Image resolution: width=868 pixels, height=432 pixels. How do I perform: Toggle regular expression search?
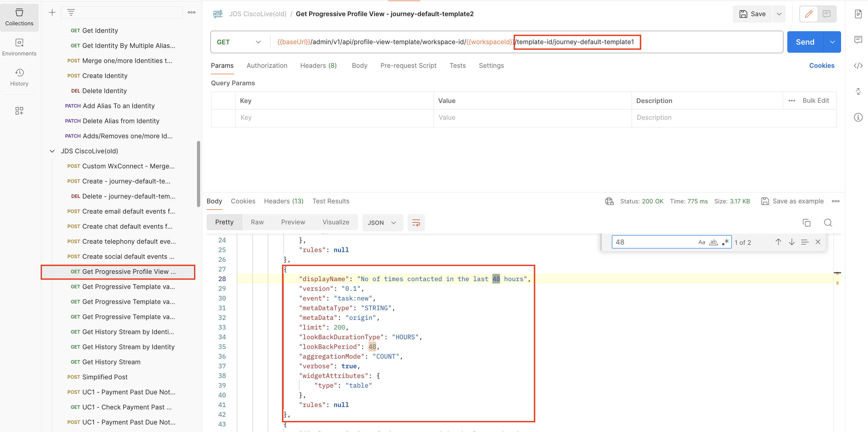(x=725, y=242)
